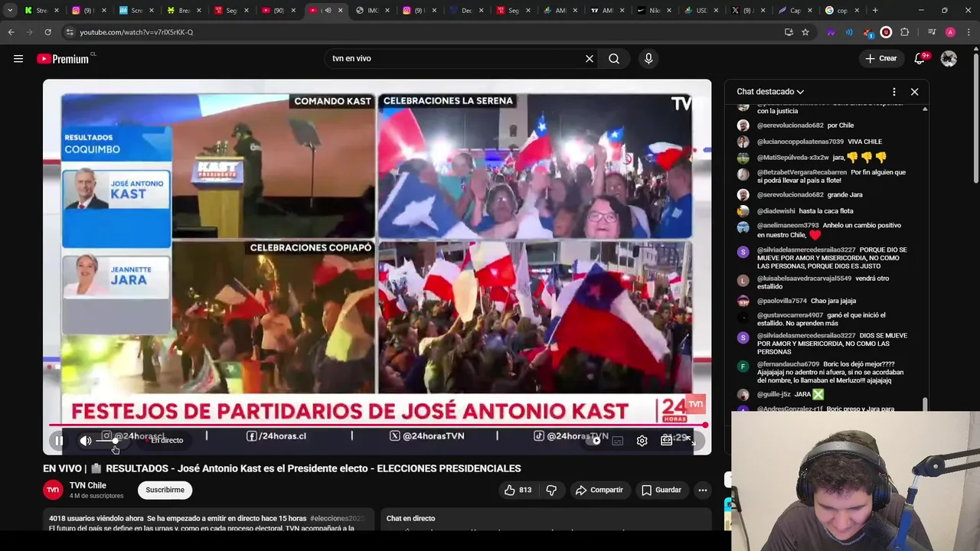Switch player to theater mode
This screenshot has width=980, height=551.
click(x=666, y=441)
